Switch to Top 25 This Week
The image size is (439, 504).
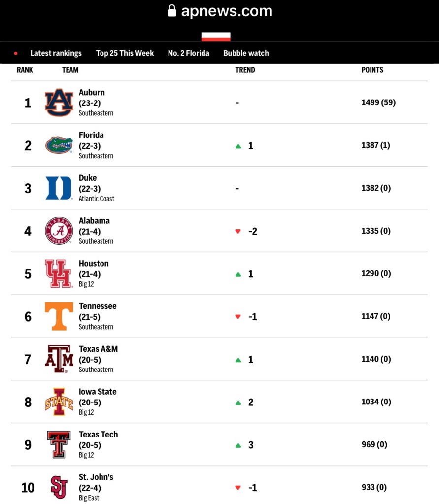(125, 53)
